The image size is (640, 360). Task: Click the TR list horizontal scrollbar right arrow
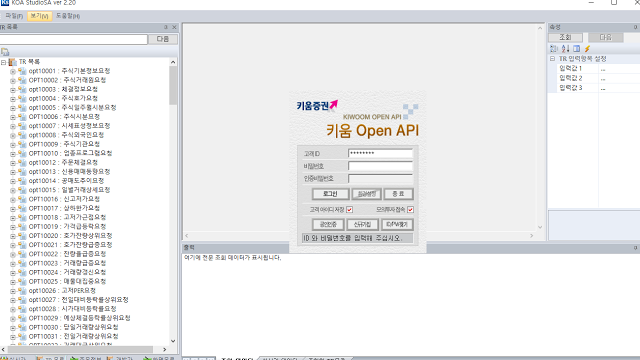pos(164,350)
